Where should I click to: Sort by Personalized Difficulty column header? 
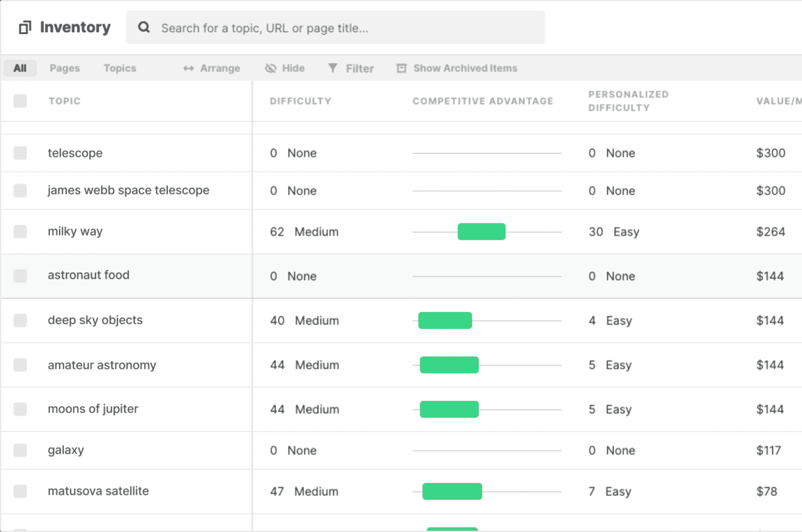pyautogui.click(x=628, y=101)
